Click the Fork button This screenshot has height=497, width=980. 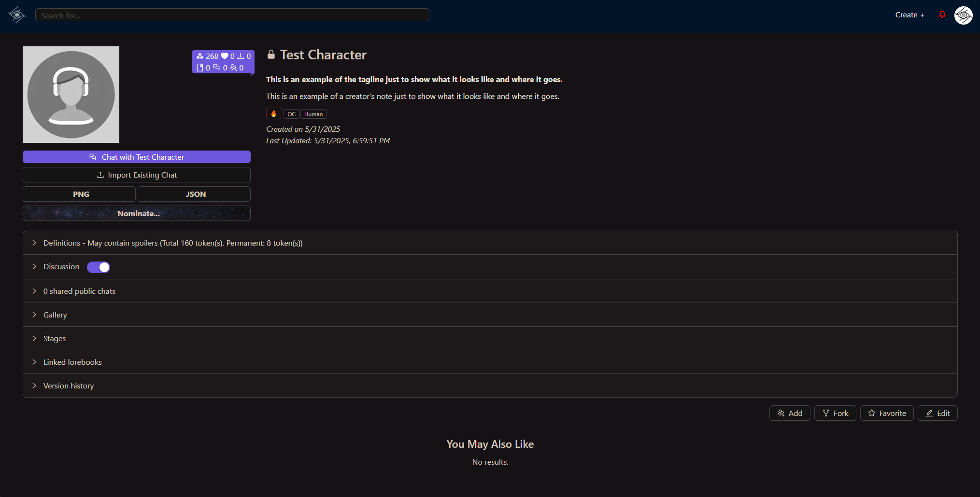click(835, 413)
